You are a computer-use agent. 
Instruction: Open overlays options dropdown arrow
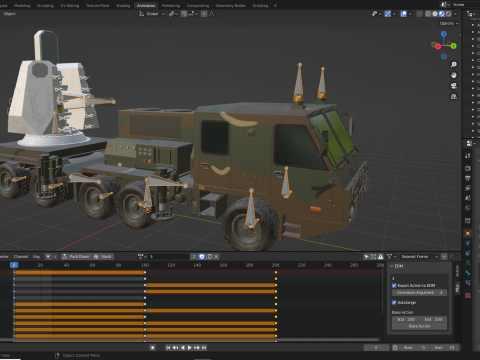click(x=410, y=14)
